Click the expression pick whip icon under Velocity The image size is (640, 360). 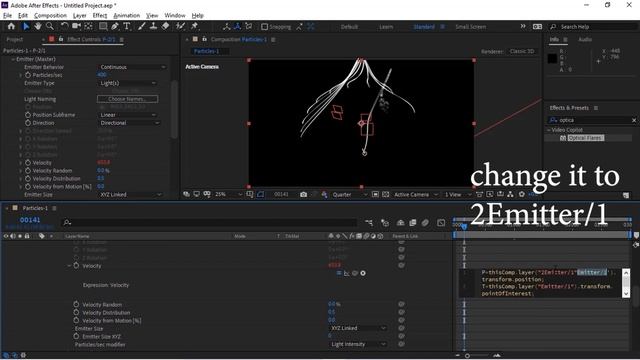point(355,273)
